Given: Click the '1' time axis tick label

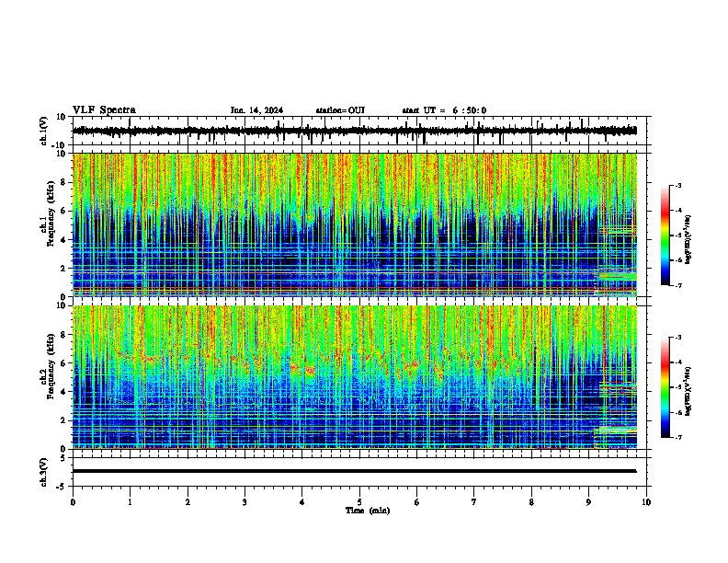Looking at the screenshot, I should pyautogui.click(x=130, y=502).
